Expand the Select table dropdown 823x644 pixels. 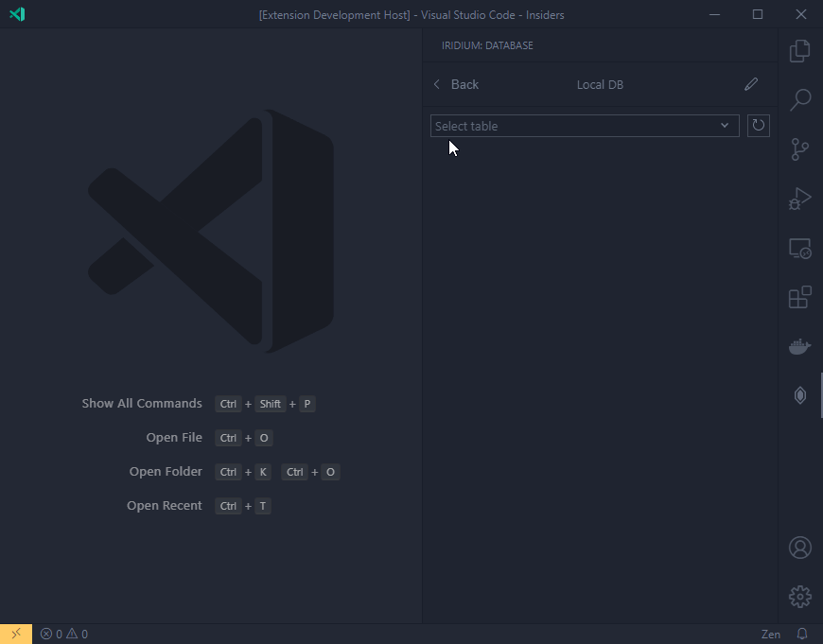coord(585,126)
